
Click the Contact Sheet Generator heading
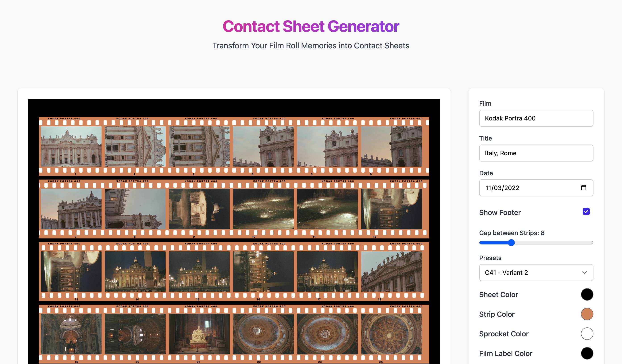tap(311, 26)
